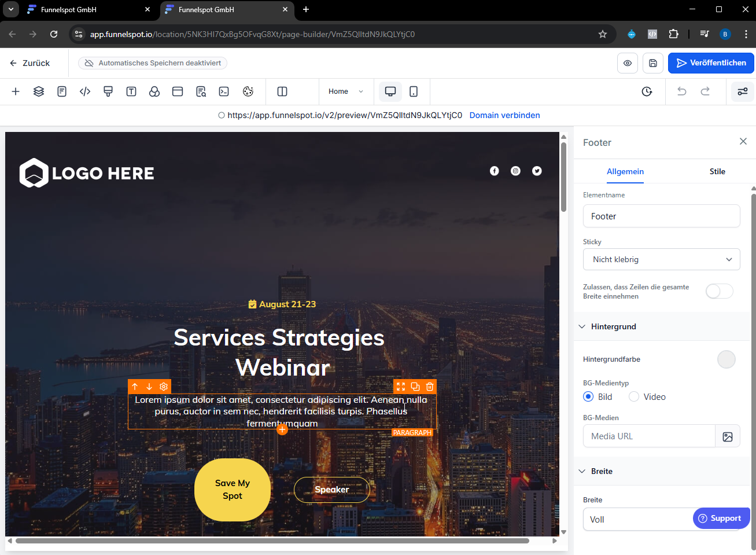Toggle rows full width switch
This screenshot has width=756, height=555.
click(720, 291)
